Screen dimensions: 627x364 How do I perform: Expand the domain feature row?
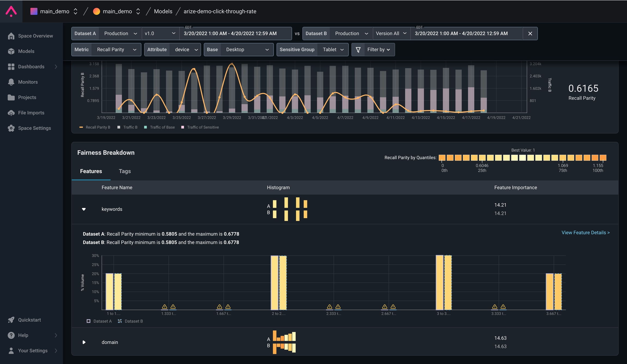[x=84, y=342]
